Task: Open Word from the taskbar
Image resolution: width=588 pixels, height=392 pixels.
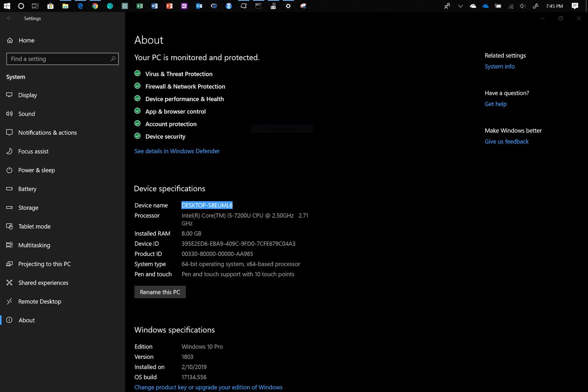Action: (155, 6)
